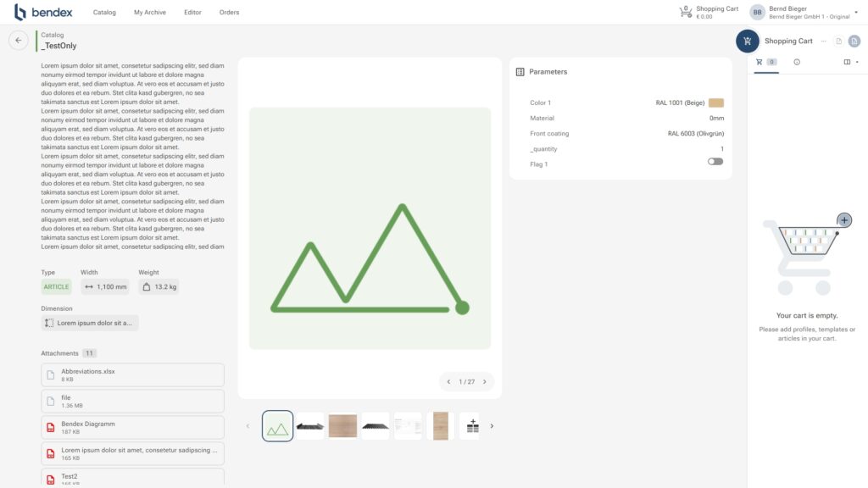Select the square wood texture thumbnail
The image size is (868, 488).
coord(342,426)
